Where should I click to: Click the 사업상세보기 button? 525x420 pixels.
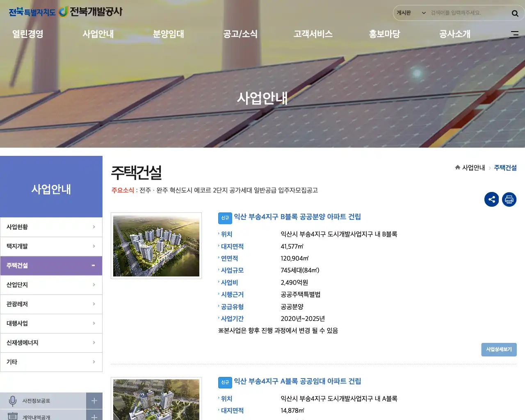499,349
